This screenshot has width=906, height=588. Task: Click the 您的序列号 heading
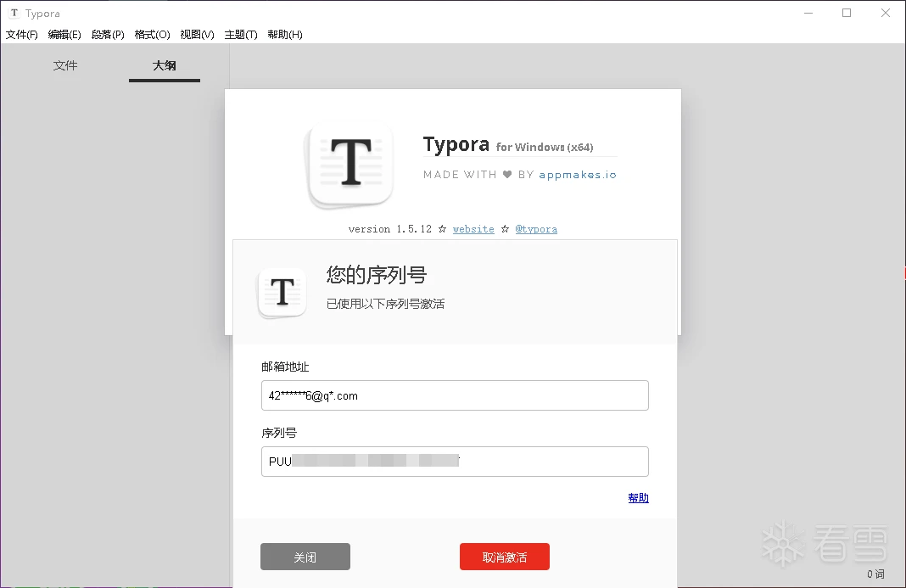(x=376, y=275)
